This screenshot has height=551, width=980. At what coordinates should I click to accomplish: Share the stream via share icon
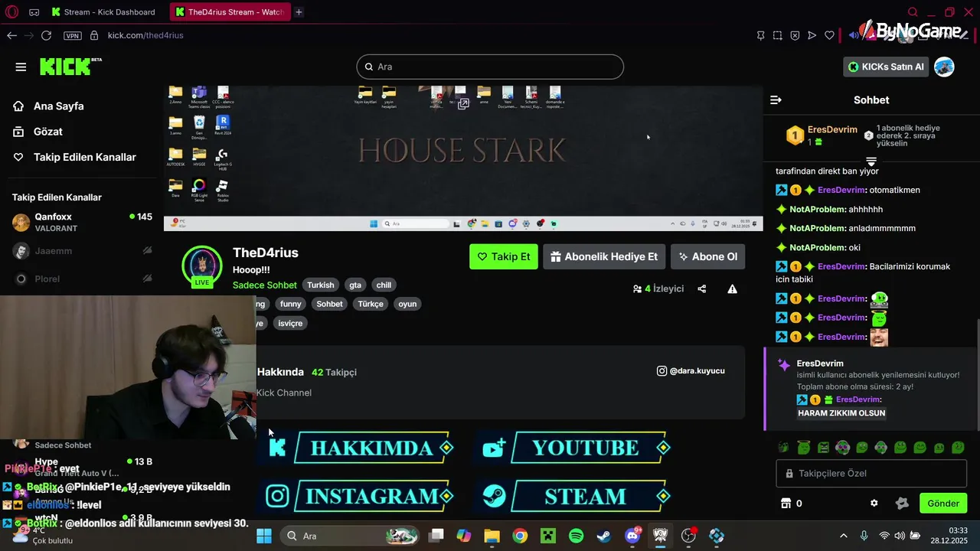click(701, 289)
